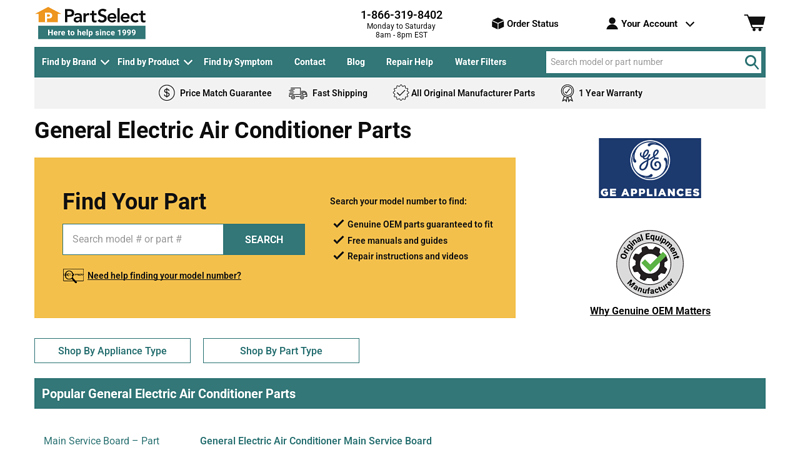Image resolution: width=800 pixels, height=450 pixels.
Task: Click the GE Appliances logo
Action: (649, 168)
